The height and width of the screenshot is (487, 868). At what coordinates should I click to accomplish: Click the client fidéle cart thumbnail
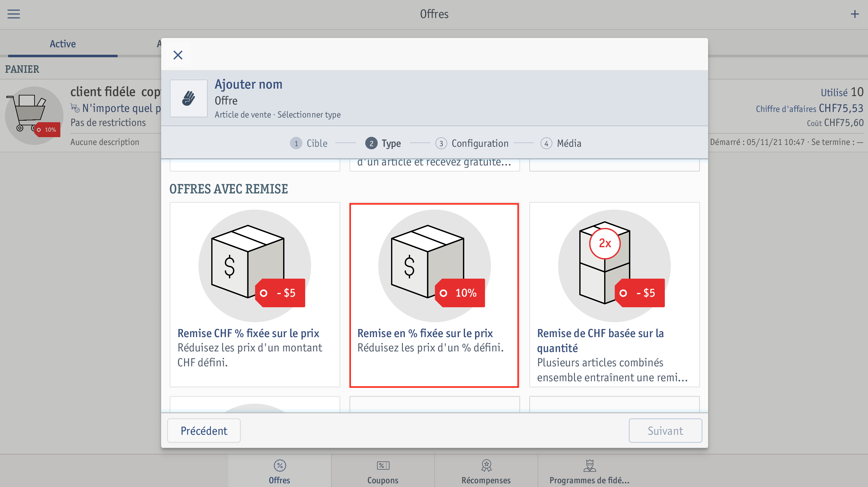click(34, 115)
